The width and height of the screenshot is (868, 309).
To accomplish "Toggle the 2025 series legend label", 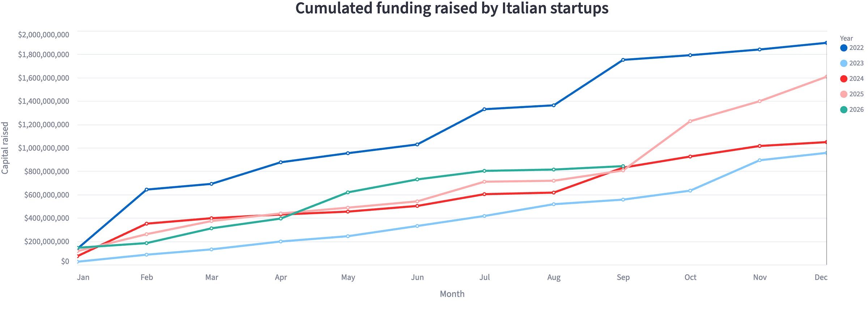I will [856, 94].
